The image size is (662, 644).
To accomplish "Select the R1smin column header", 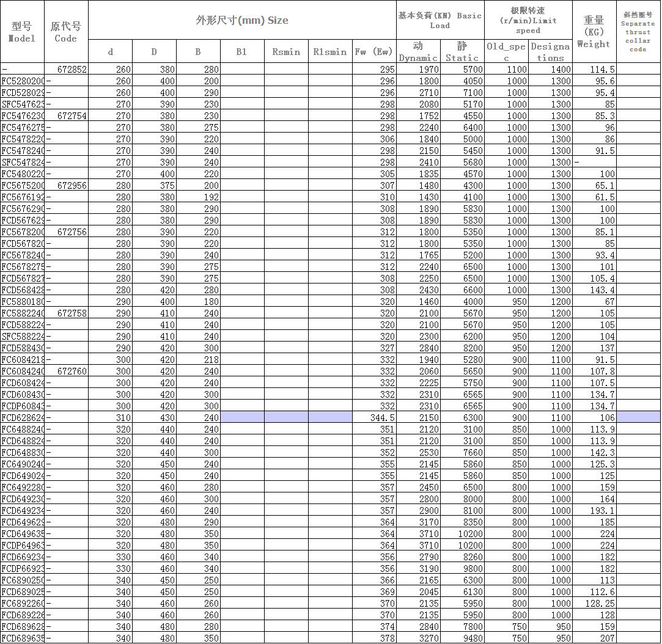I will pyautogui.click(x=330, y=52).
